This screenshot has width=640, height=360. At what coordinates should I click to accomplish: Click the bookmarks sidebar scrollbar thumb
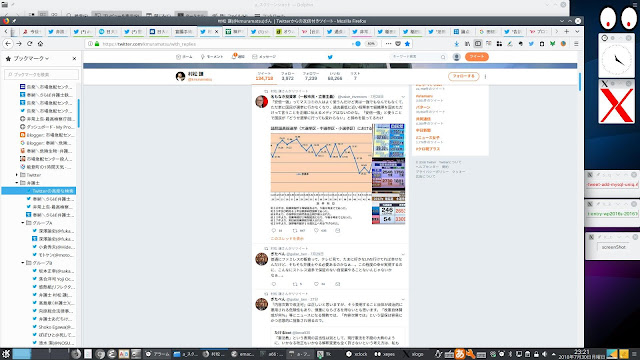(x=78, y=113)
